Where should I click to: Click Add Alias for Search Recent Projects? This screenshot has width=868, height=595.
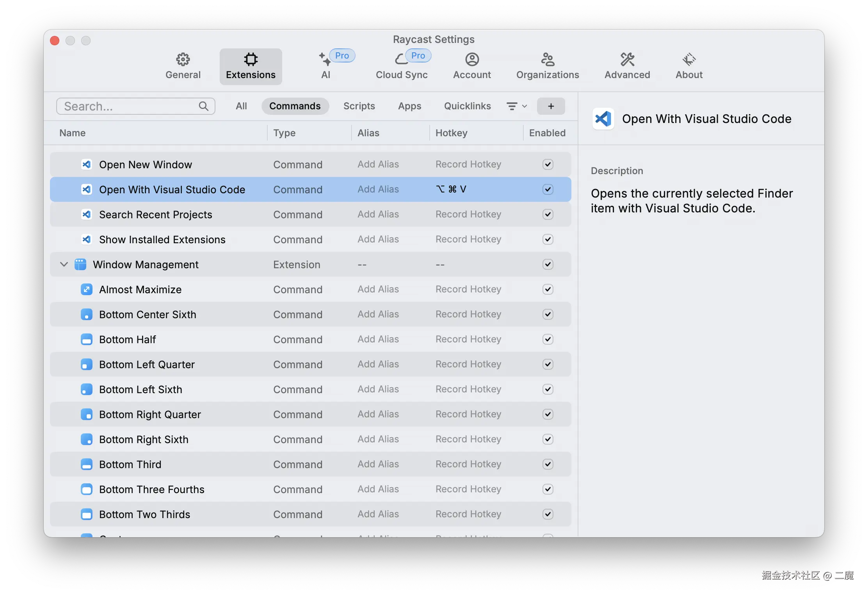378,214
